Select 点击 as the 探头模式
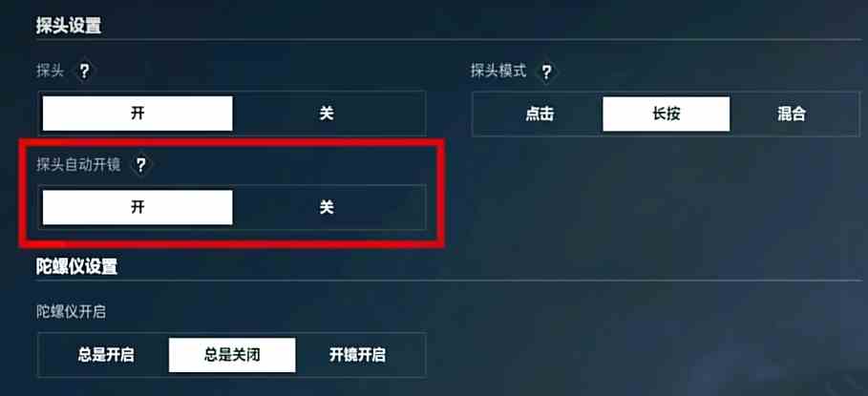 tap(540, 114)
